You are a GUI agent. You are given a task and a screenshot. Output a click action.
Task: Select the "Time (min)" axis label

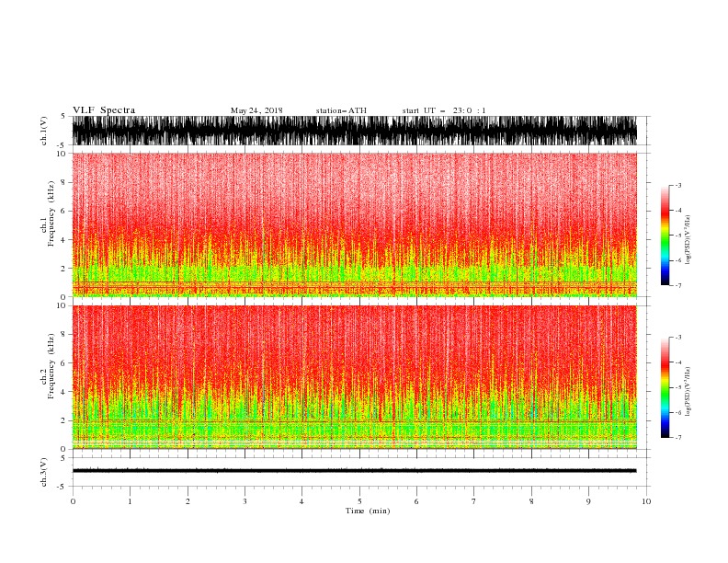coord(368,511)
